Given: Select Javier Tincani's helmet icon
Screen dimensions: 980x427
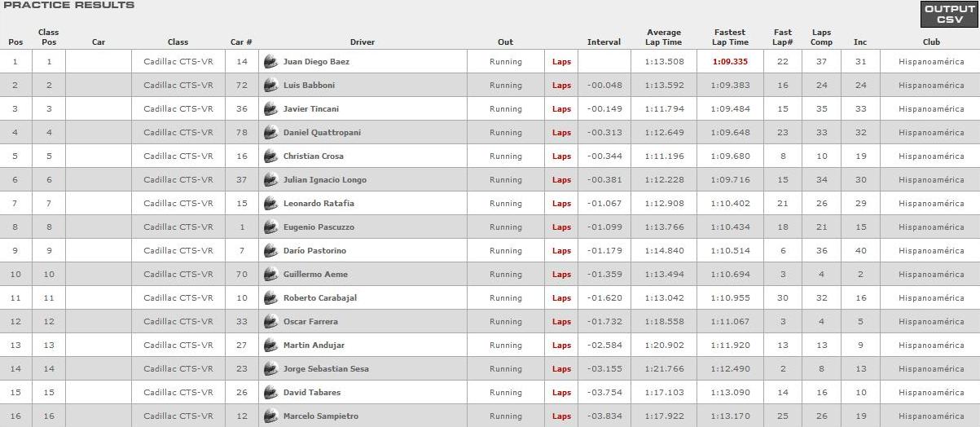Looking at the screenshot, I should point(270,108).
